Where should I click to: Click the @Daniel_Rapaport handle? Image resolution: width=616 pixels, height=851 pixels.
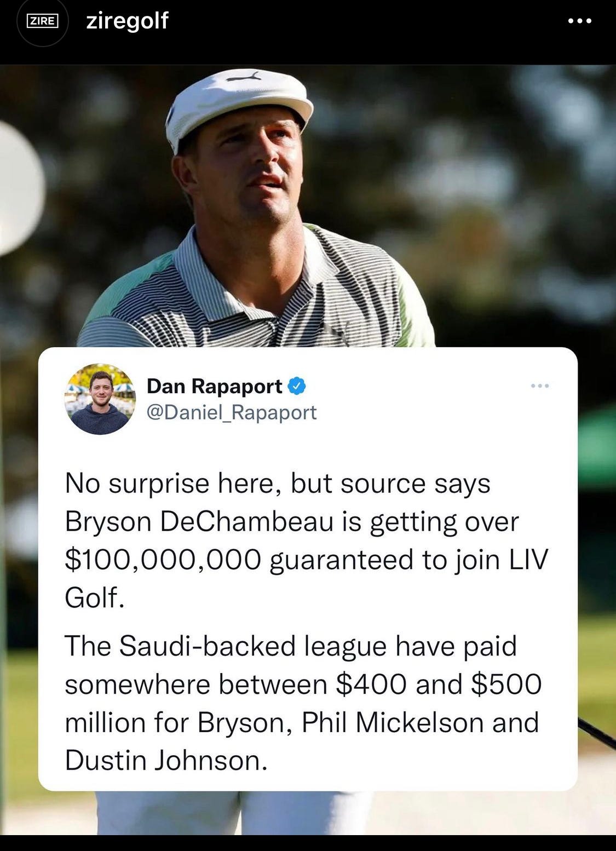coord(232,412)
